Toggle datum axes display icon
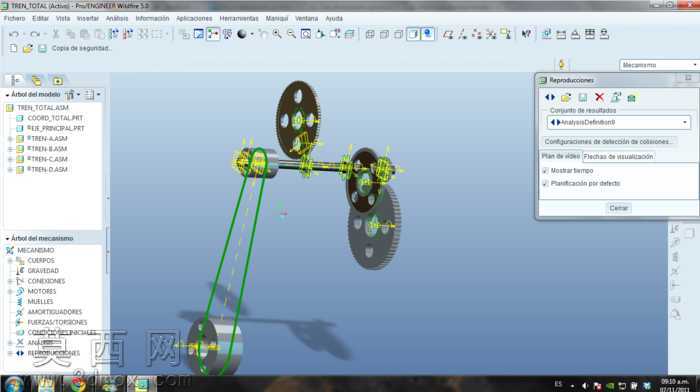The height and width of the screenshot is (392, 700). pyautogui.click(x=462, y=34)
